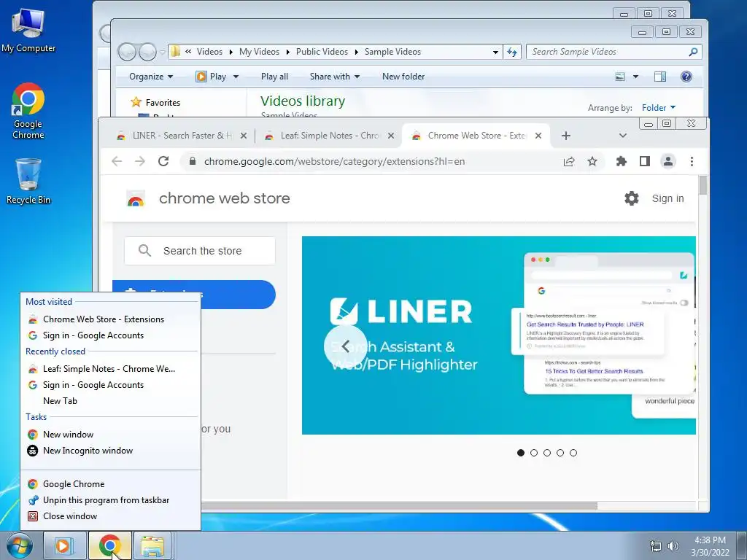Screen dimensions: 747x560
Task: Click the network tray icon
Action: [656, 546]
